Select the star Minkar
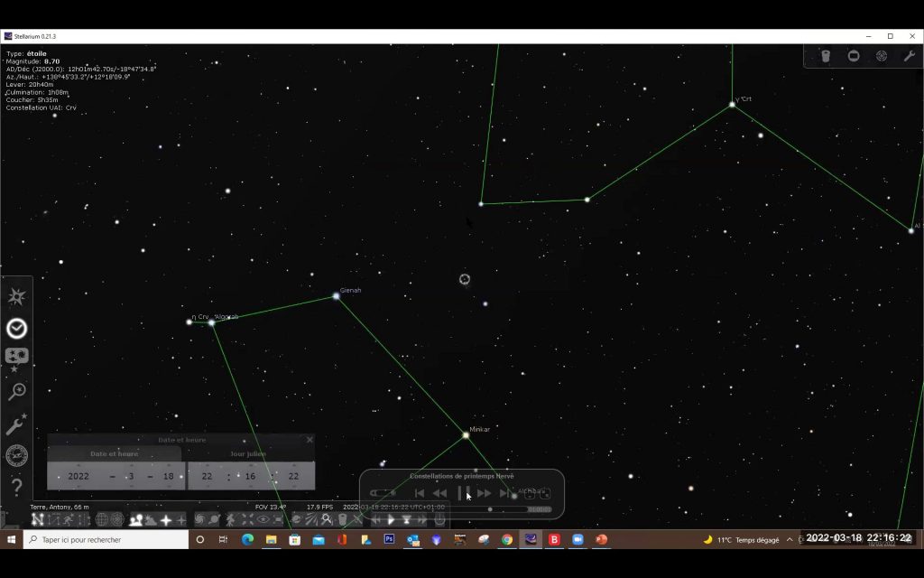This screenshot has height=578, width=924. (466, 435)
